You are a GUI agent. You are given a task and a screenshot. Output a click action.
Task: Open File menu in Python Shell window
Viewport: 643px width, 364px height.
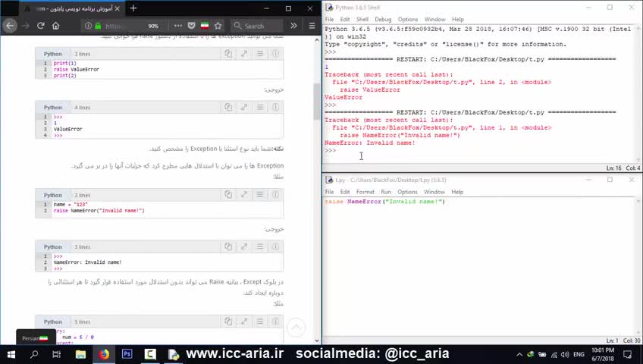pyautogui.click(x=329, y=19)
